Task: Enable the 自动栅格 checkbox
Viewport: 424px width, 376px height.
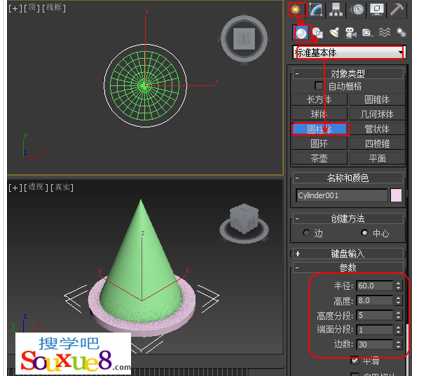Action: pyautogui.click(x=319, y=86)
